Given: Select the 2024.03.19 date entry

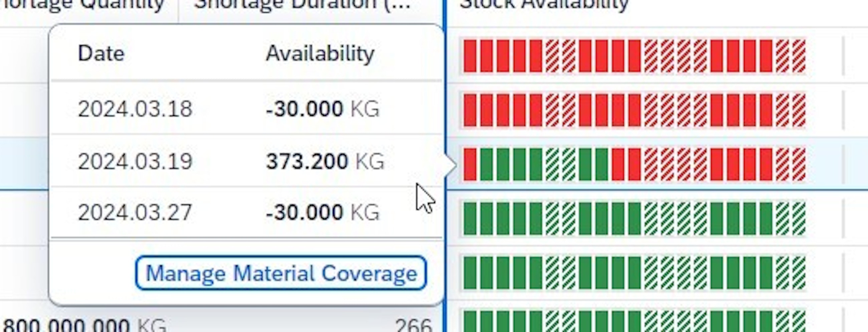Looking at the screenshot, I should click(135, 161).
